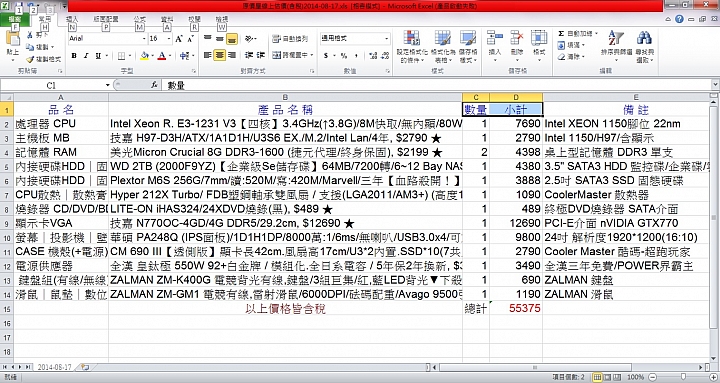This screenshot has height=383, width=720.
Task: Toggle align text right
Action: [x=232, y=55]
